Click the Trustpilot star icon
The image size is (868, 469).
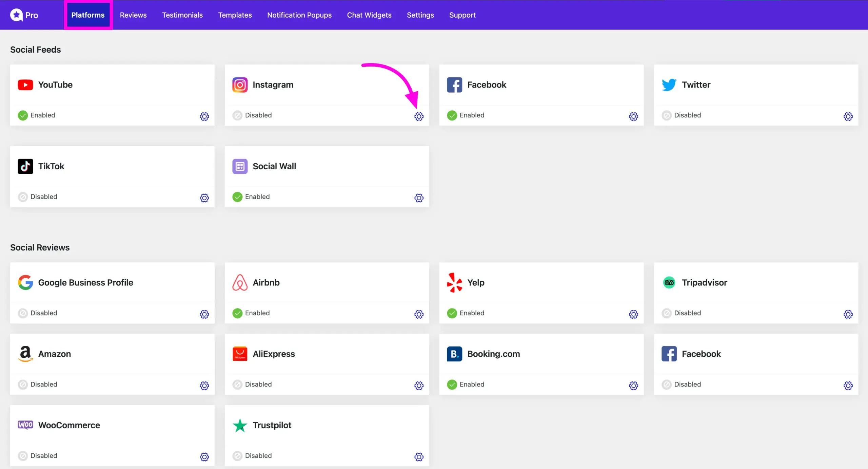pyautogui.click(x=240, y=425)
